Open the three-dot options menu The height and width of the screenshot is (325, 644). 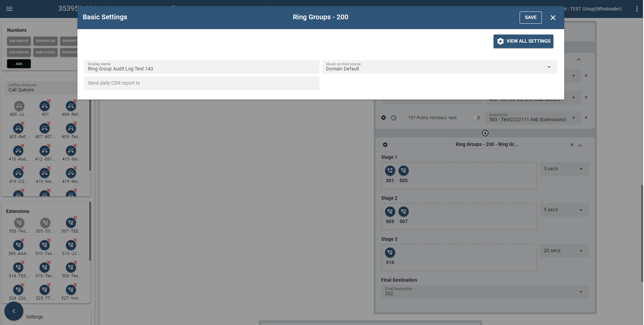(x=637, y=9)
